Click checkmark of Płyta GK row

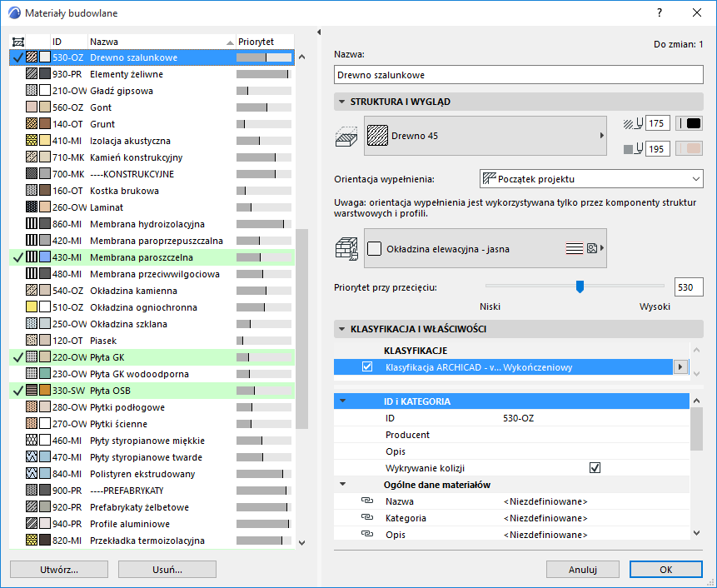pos(17,357)
